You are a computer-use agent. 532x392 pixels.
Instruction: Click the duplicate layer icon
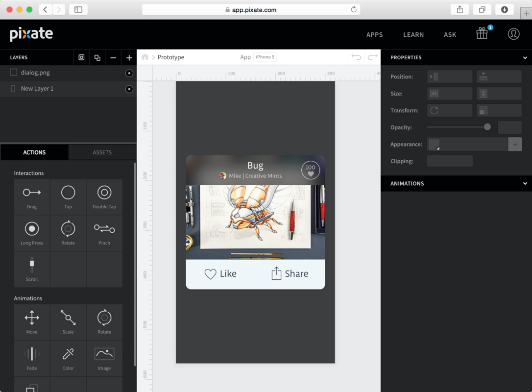[97, 58]
